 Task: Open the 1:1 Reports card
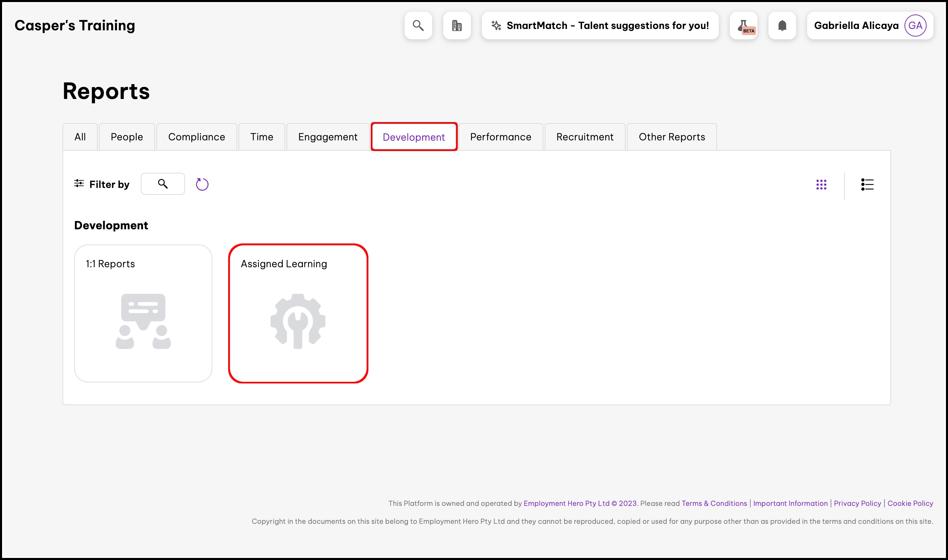pos(143,313)
